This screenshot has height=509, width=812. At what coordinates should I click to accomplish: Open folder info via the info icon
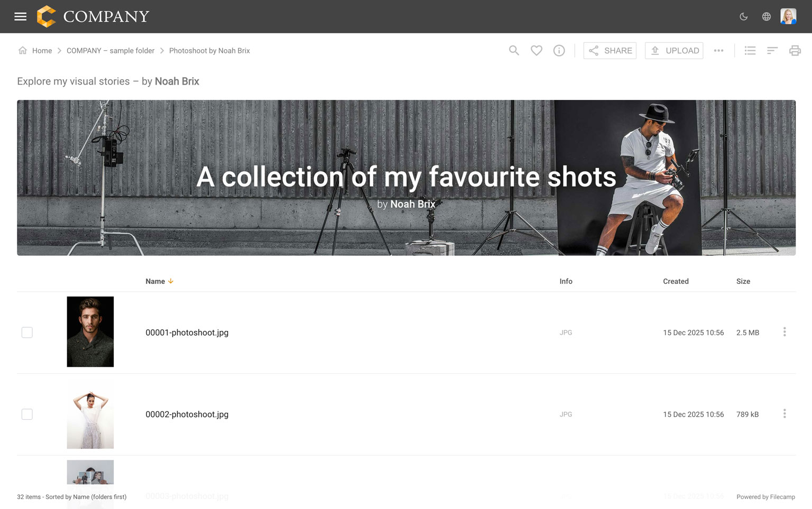point(559,51)
